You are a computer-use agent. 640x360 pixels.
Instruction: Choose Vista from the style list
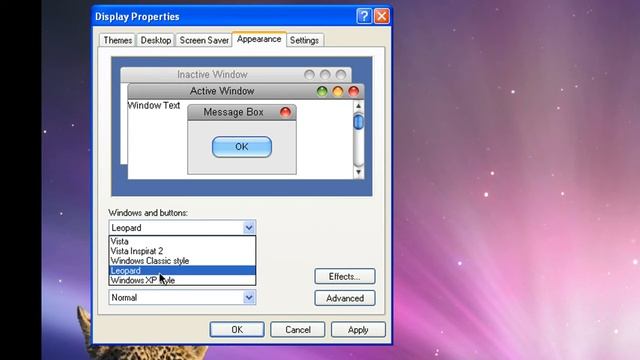[x=182, y=241]
